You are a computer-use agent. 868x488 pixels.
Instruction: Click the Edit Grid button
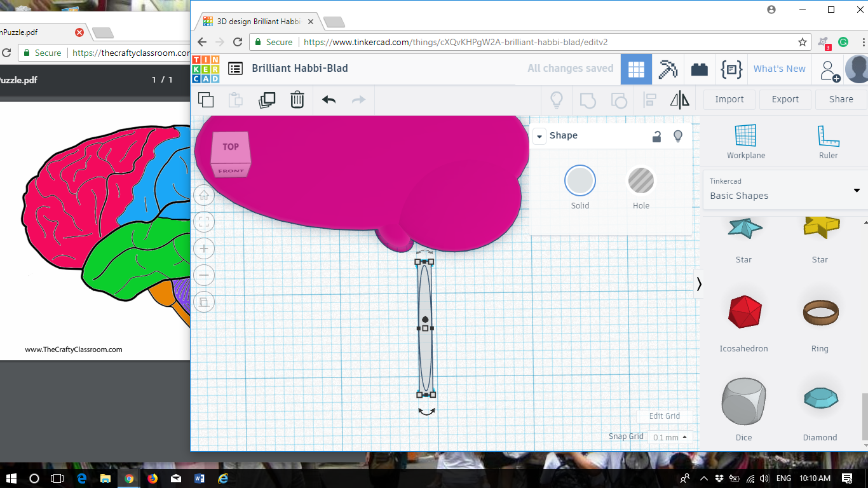click(x=665, y=416)
